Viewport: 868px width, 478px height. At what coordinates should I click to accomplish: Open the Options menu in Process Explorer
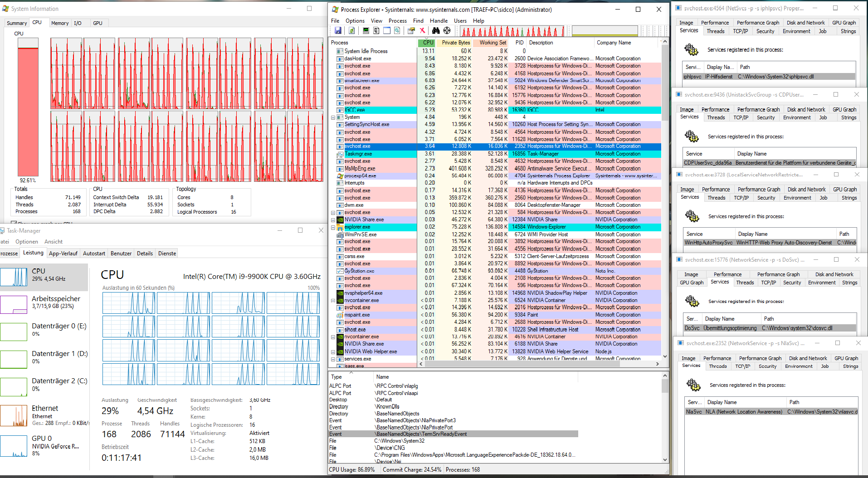355,21
